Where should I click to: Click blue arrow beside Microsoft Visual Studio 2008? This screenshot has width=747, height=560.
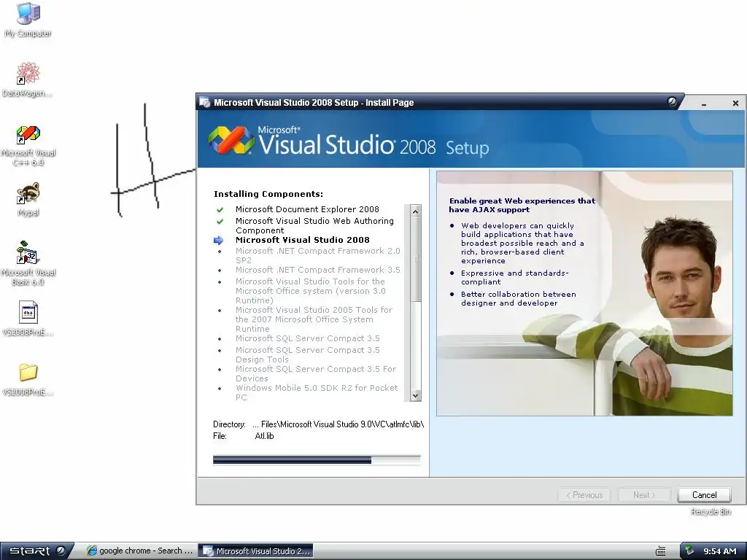click(x=219, y=240)
